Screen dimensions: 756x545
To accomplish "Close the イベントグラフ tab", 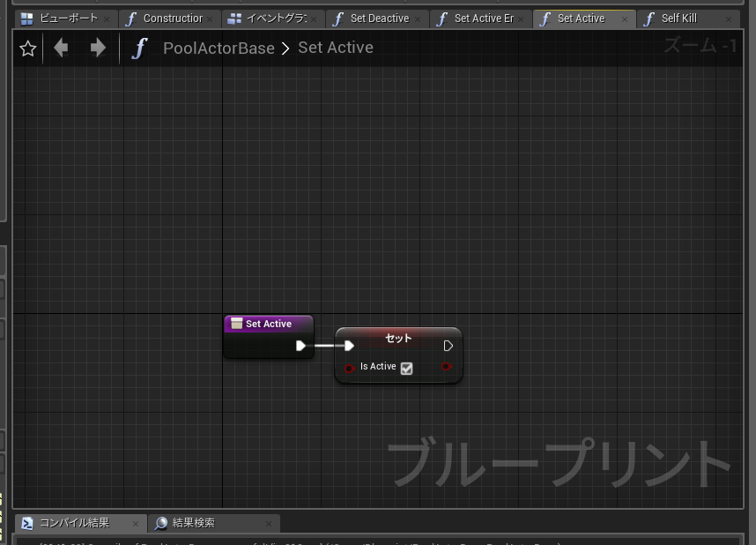I will click(x=314, y=19).
